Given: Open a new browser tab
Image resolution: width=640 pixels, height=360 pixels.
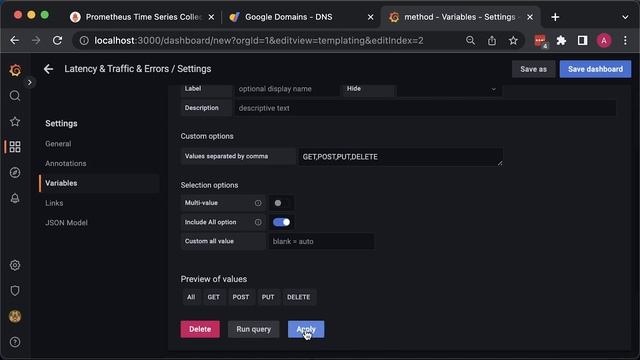Looking at the screenshot, I should (555, 17).
